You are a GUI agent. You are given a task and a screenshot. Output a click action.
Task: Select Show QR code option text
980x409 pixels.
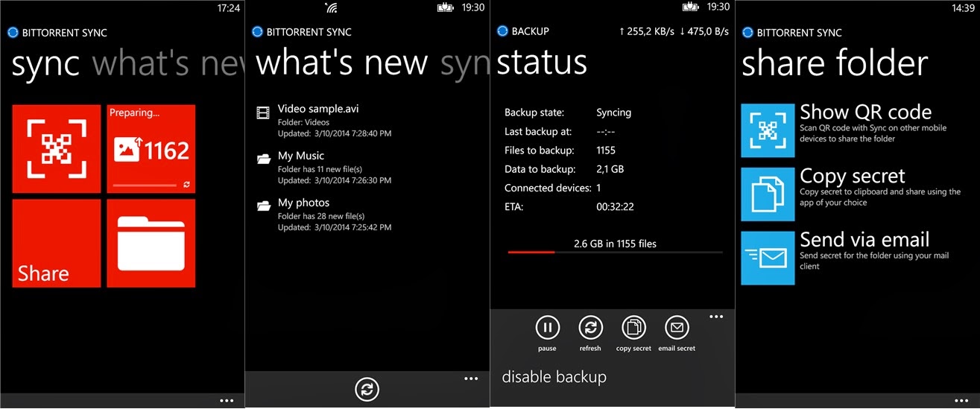point(866,112)
